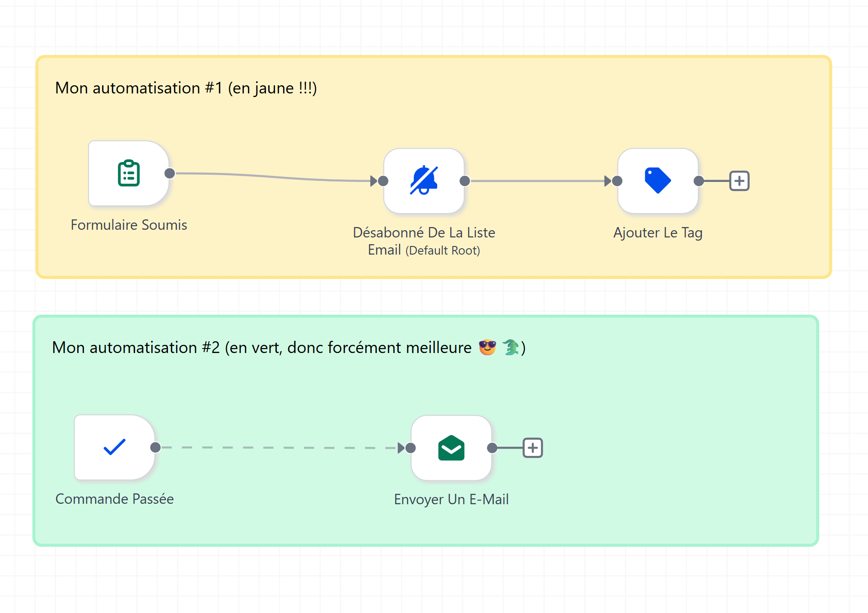Click output connector of Désabonné De La Liste node
Image resolution: width=868 pixels, height=613 pixels.
(x=465, y=181)
